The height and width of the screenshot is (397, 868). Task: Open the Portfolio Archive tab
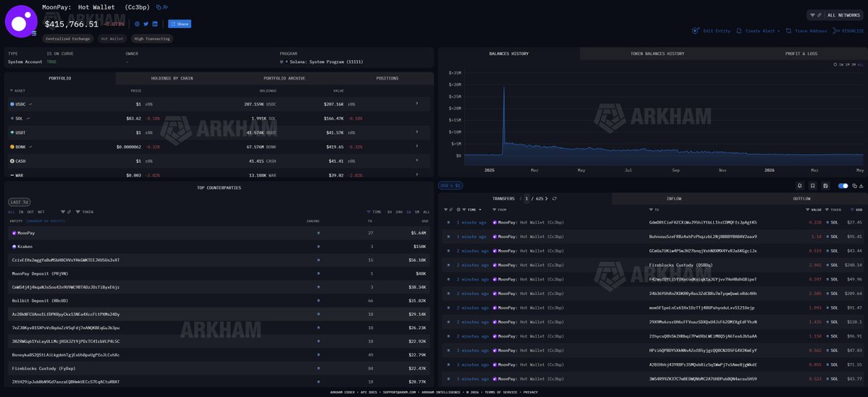click(284, 79)
